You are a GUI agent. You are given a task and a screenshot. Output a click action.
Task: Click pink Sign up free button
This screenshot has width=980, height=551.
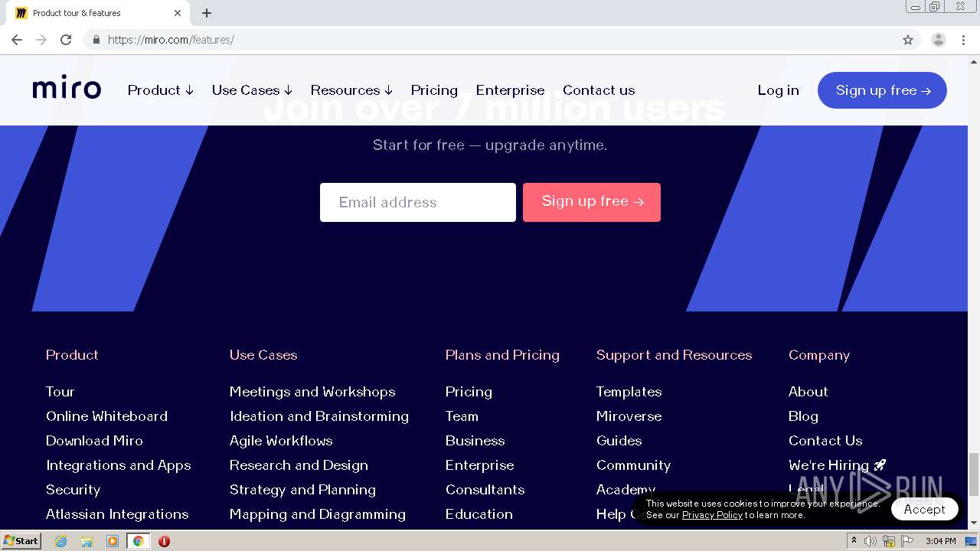click(592, 202)
